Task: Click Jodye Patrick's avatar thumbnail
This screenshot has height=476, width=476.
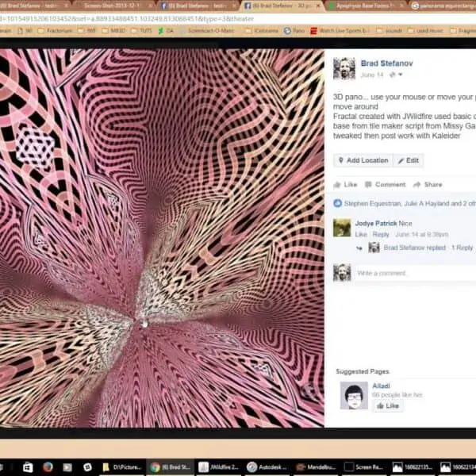Action: coord(342,228)
